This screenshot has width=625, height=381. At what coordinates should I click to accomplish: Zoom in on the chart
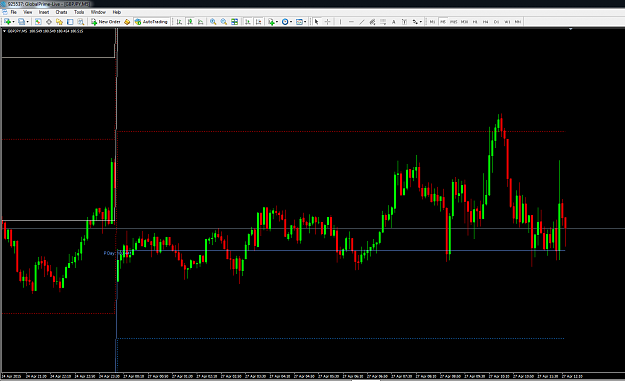coord(213,22)
